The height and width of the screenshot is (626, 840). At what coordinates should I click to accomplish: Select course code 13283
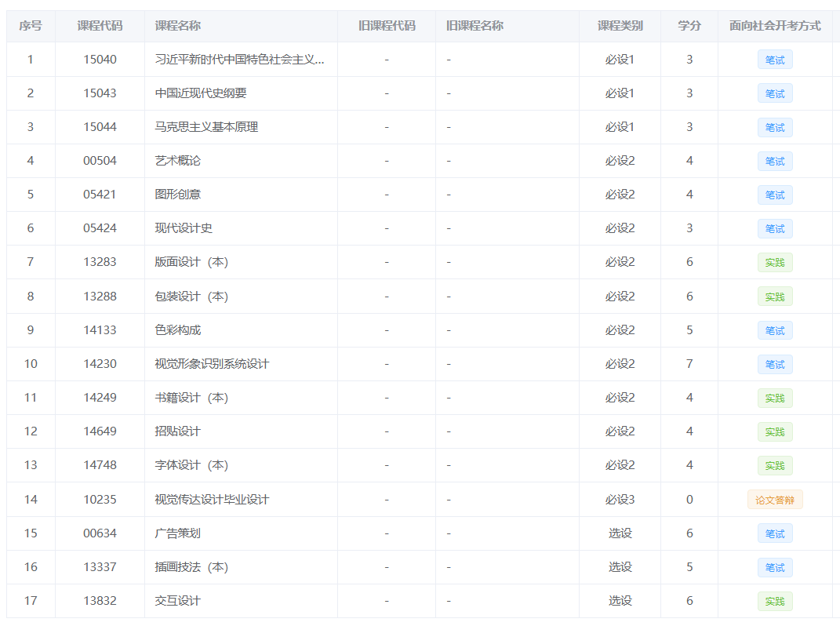tap(100, 262)
